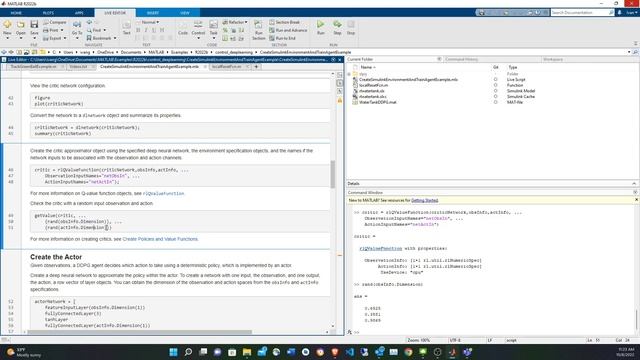Apply bold text formatting

pos(138,30)
